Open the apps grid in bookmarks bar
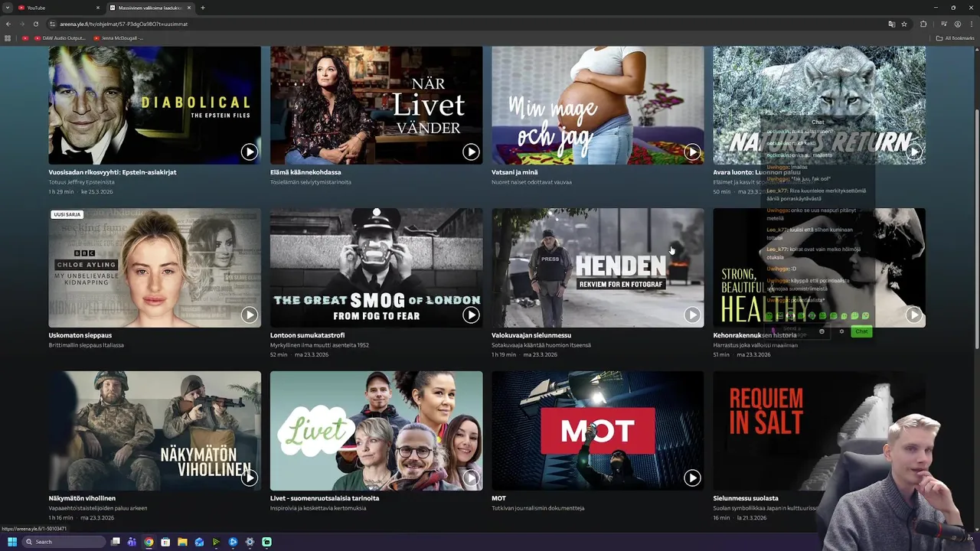Viewport: 980px width, 551px height. tap(8, 37)
